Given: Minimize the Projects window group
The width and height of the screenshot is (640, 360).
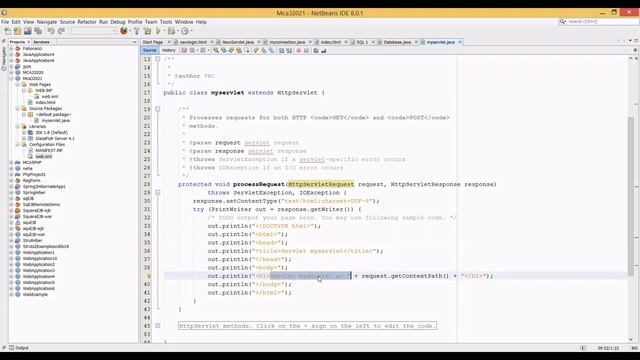Looking at the screenshot, I should click(x=135, y=42).
